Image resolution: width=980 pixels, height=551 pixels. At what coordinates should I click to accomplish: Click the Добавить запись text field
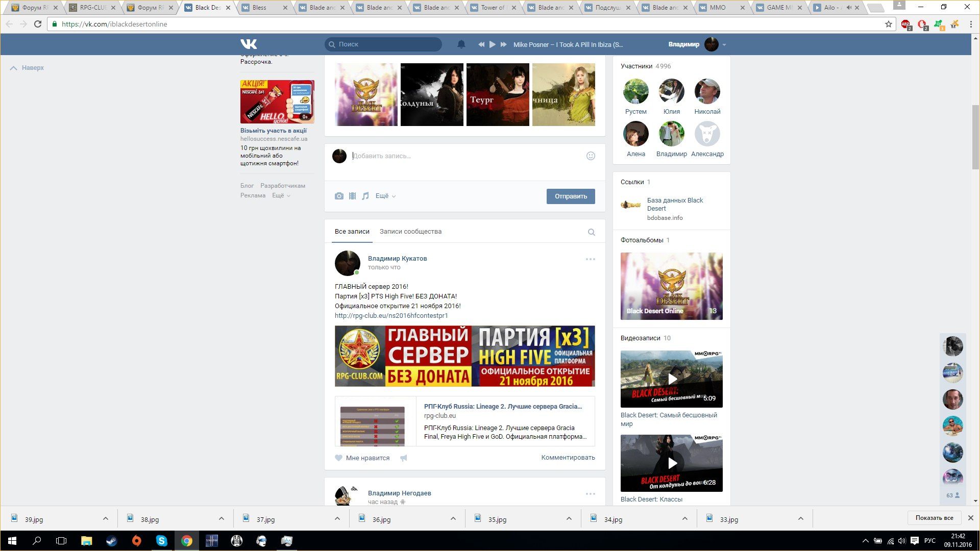pos(464,156)
